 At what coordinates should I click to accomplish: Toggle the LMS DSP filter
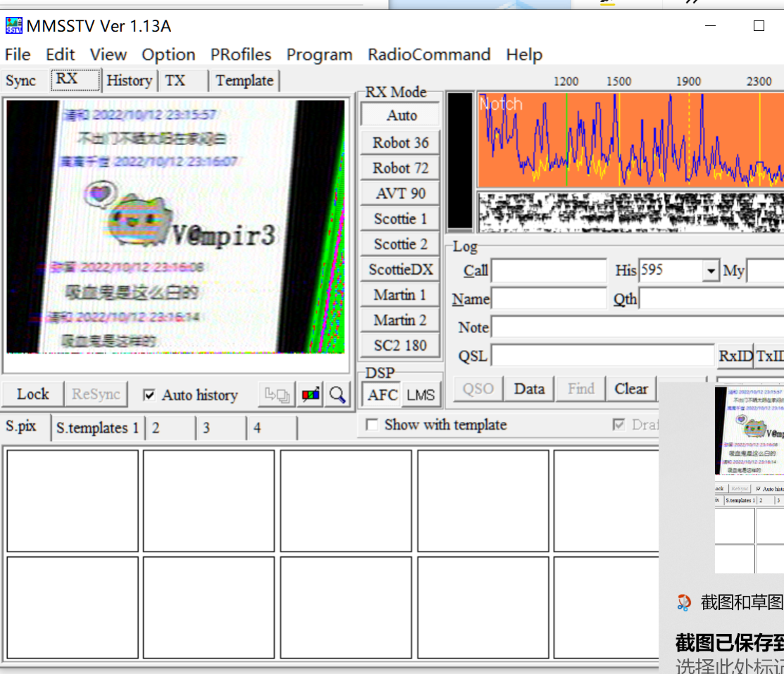point(421,395)
